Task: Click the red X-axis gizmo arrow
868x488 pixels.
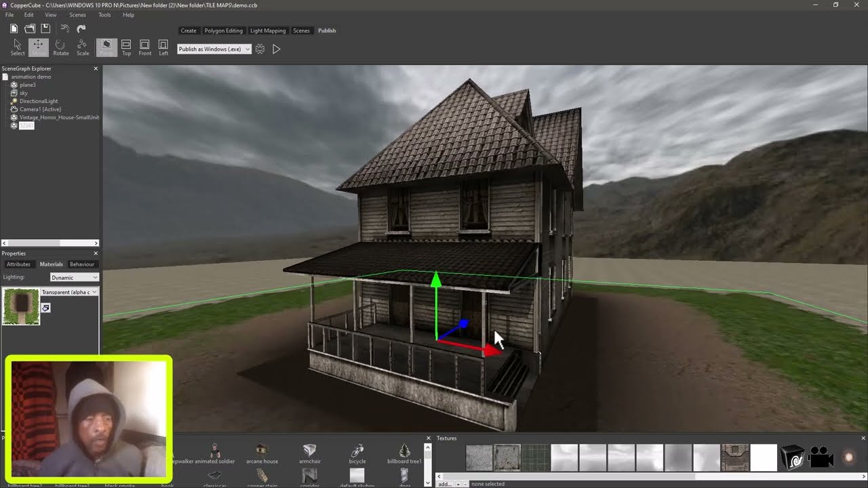Action: coord(493,350)
